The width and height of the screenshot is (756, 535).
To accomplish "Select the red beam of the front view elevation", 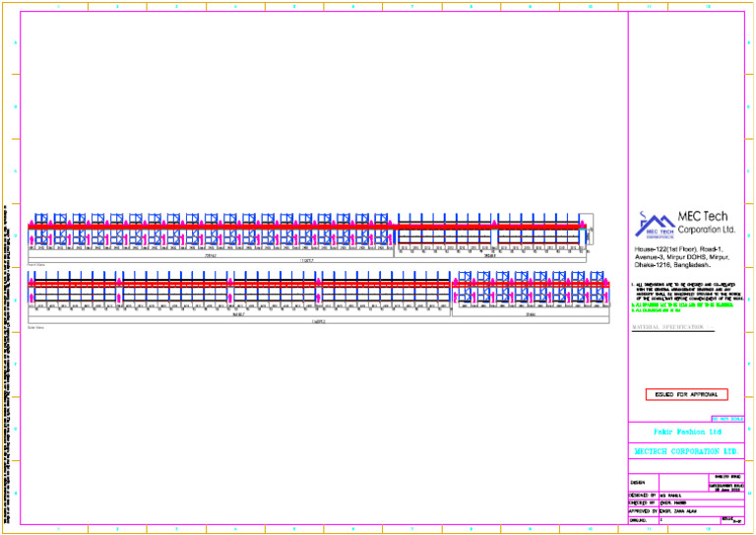I will 306,226.
